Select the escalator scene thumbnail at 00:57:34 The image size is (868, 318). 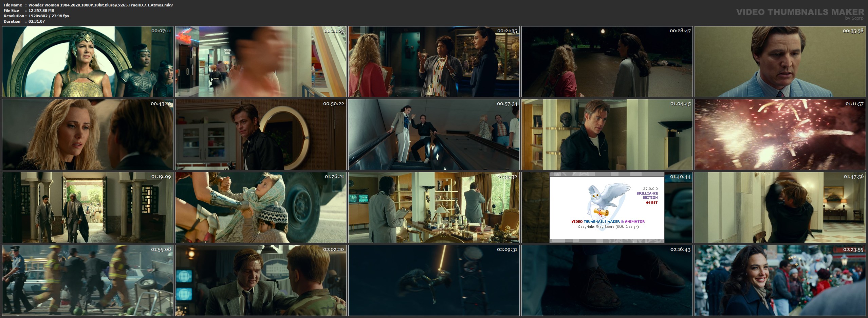coord(434,135)
